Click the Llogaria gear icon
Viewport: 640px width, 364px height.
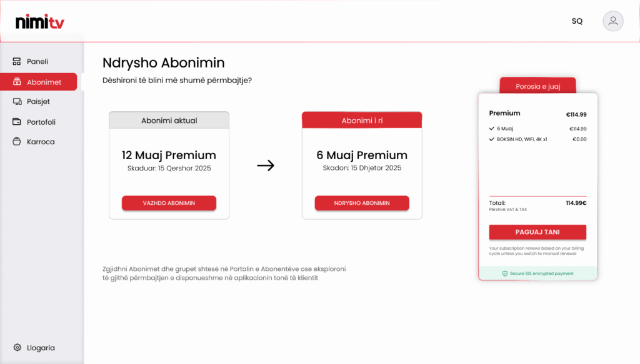[17, 347]
